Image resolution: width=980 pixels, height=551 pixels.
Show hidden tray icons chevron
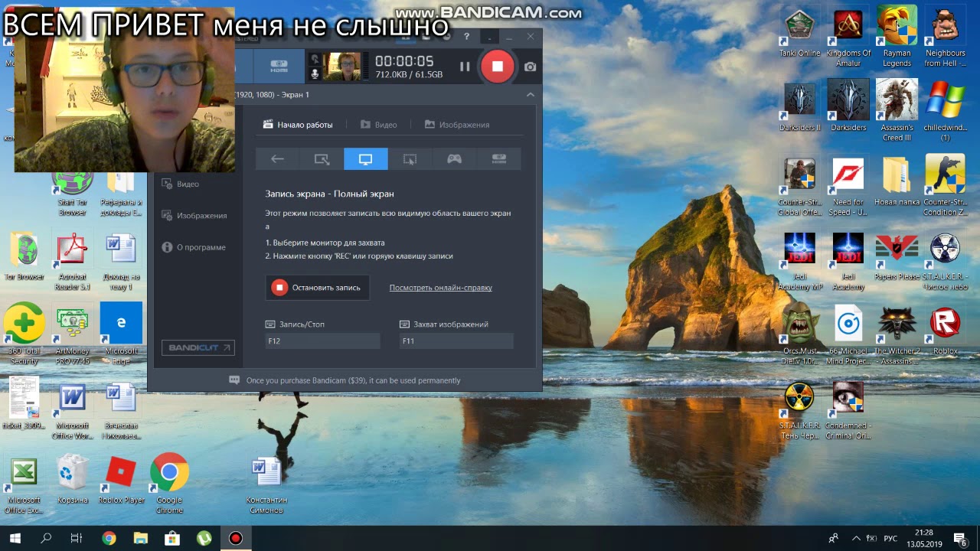point(855,538)
